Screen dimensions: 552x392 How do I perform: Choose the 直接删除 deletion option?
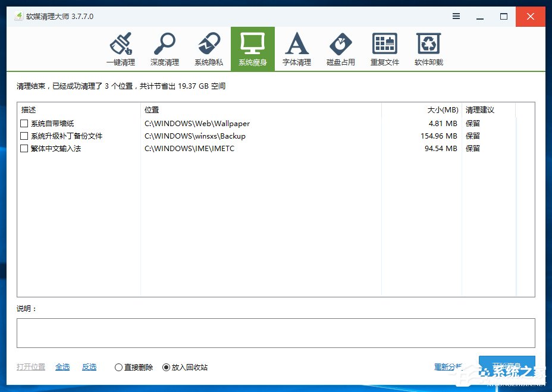pos(118,367)
